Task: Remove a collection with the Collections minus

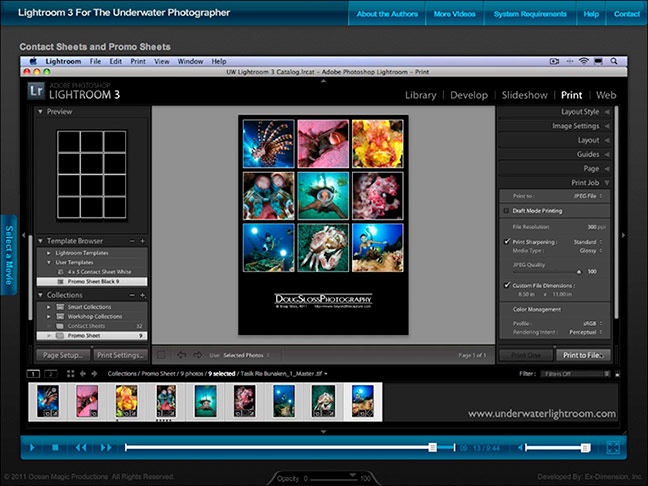Action: pyautogui.click(x=132, y=295)
